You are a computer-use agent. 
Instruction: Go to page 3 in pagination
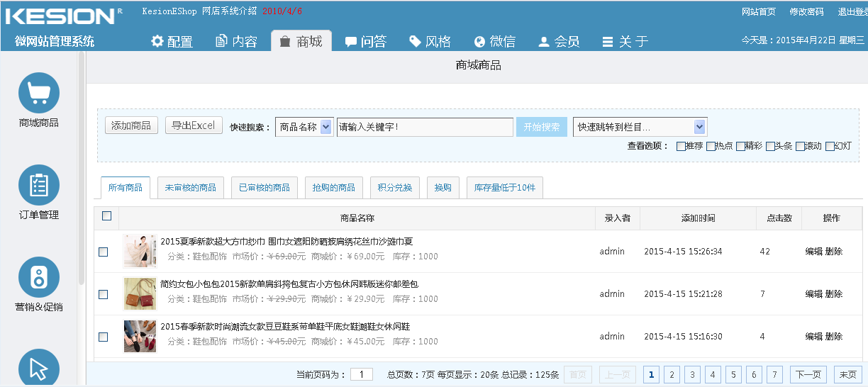pyautogui.click(x=692, y=374)
